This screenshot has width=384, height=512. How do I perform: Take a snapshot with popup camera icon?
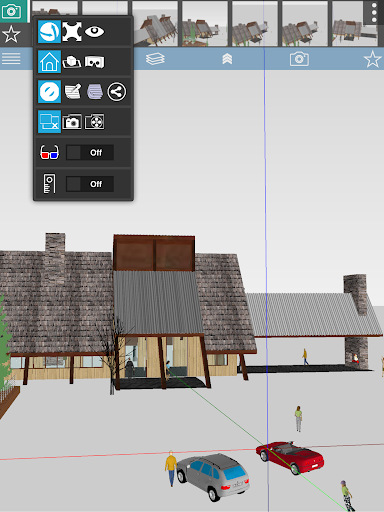coord(72,122)
